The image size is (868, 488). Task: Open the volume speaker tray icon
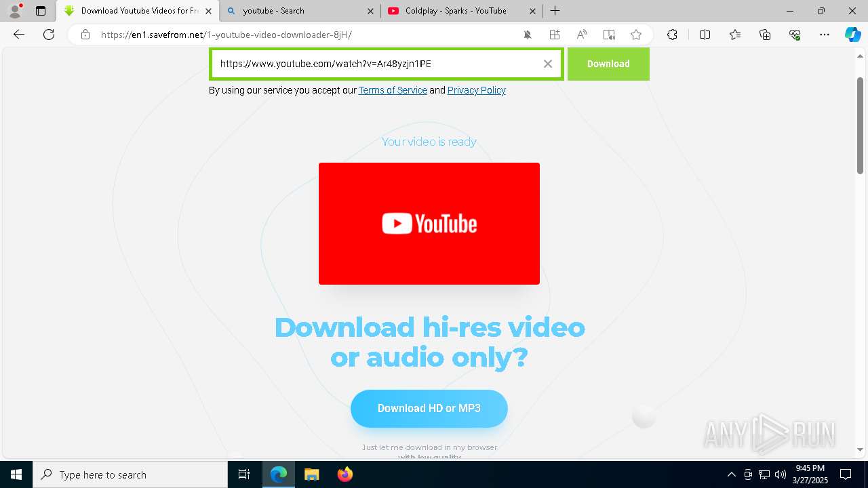click(781, 474)
